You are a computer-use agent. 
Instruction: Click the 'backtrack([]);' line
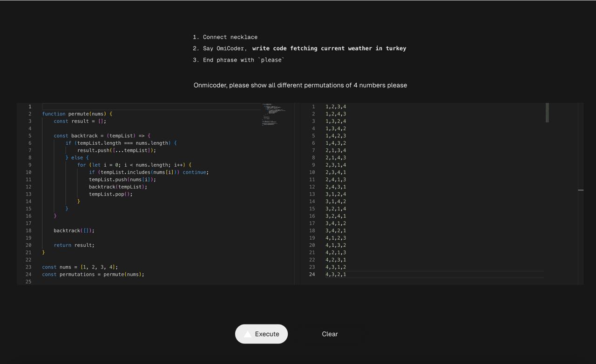pyautogui.click(x=74, y=230)
